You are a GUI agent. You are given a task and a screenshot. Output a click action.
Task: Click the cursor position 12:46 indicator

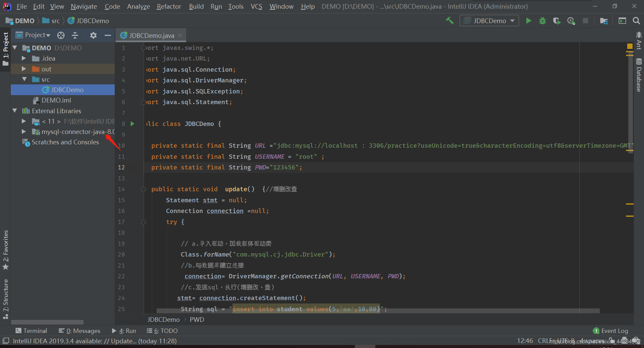(525, 341)
